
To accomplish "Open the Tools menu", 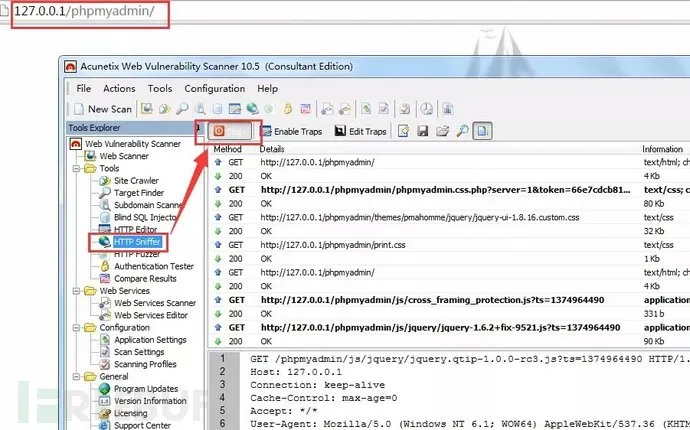I will click(160, 88).
